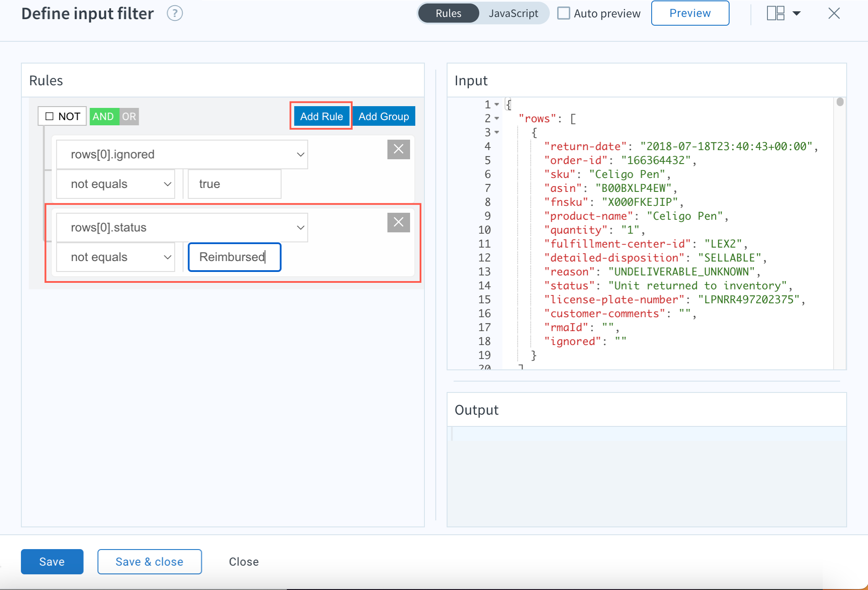Click the "return-date" line in Input
The image size is (868, 590).
coord(680,147)
